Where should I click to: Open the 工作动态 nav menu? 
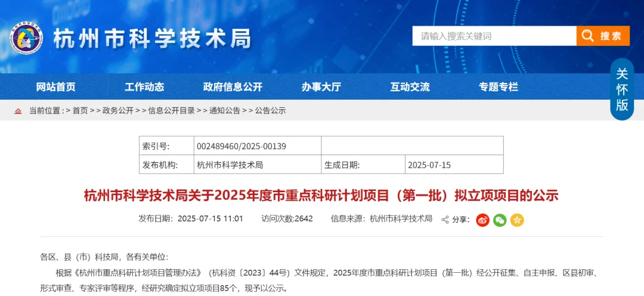click(144, 87)
